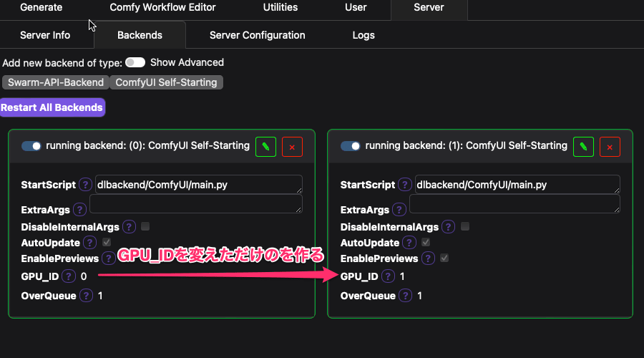The image size is (644, 358).
Task: Toggle backend (0) enabled switch
Action: click(x=31, y=146)
